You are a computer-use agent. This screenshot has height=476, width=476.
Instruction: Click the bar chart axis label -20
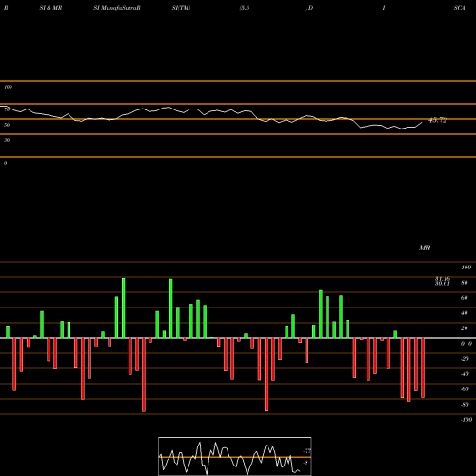pyautogui.click(x=465, y=359)
